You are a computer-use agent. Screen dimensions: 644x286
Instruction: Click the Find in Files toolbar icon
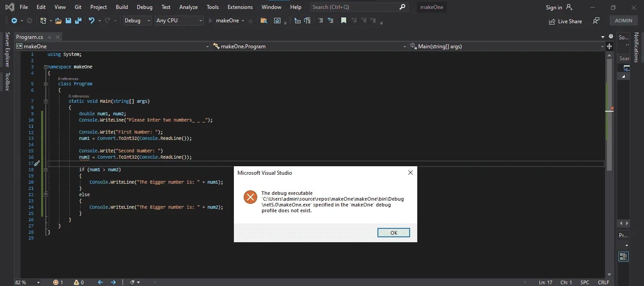[x=264, y=21]
